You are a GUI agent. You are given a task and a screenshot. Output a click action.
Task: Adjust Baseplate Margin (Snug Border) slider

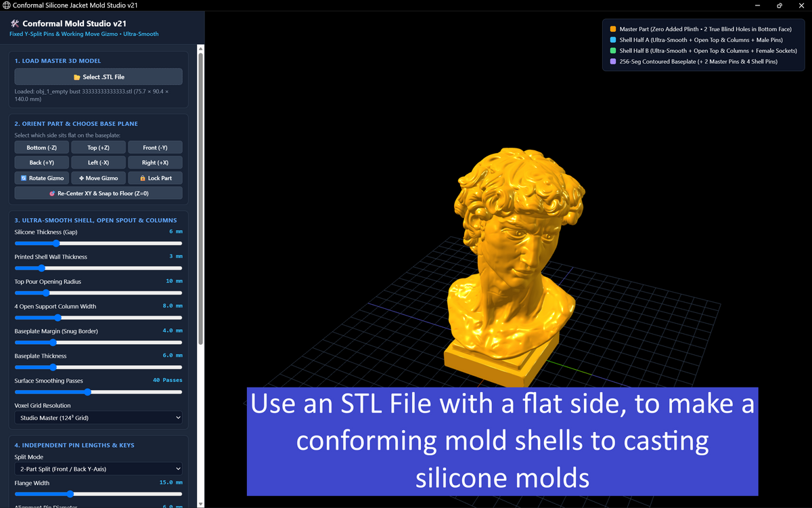coord(98,342)
